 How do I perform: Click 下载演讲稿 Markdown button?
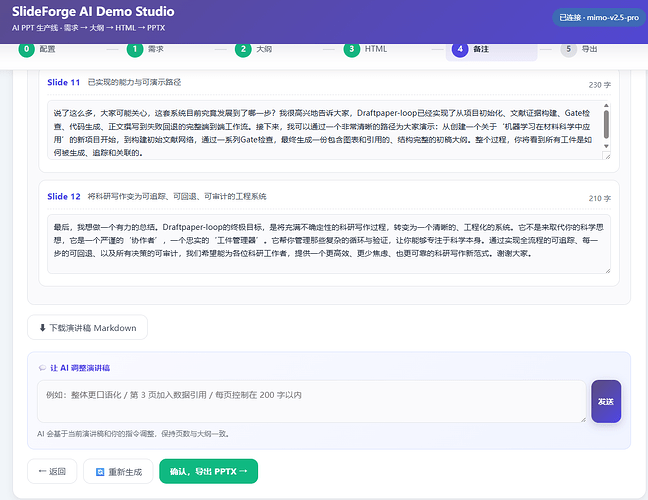tap(87, 327)
